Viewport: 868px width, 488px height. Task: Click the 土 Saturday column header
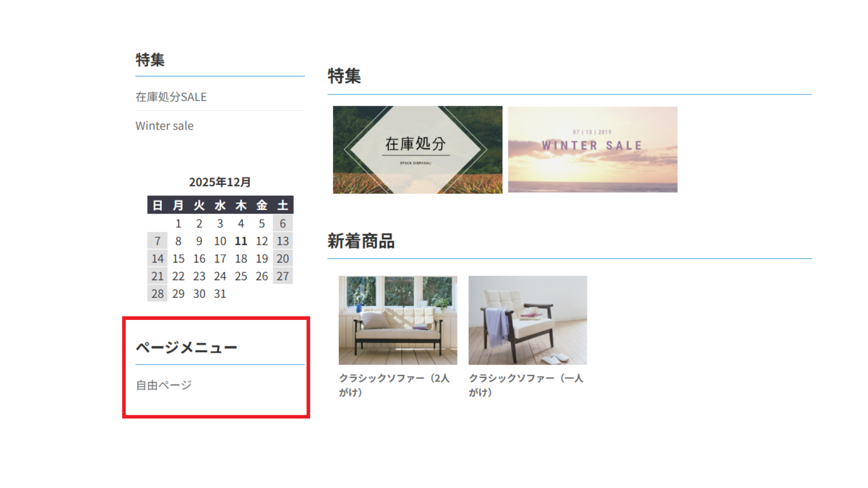coord(283,206)
